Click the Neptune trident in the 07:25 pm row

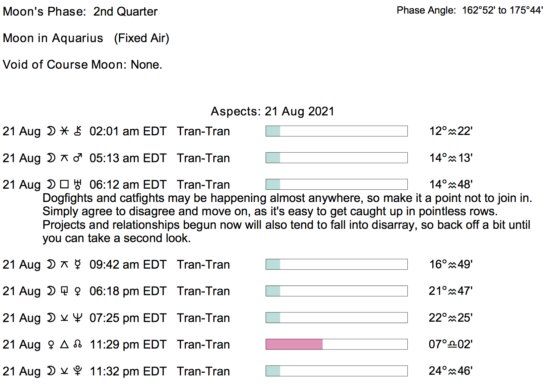pos(78,318)
